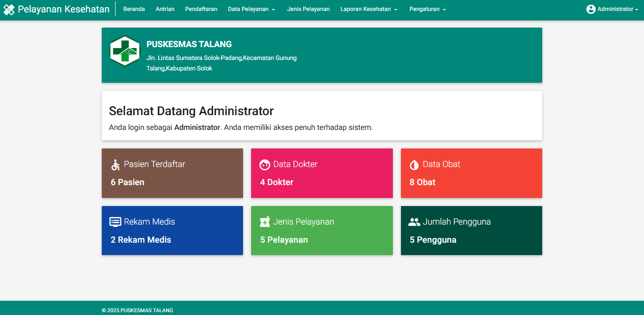644x315 pixels.
Task: Click the Puskesmas hexagon green cross logo
Action: click(x=125, y=51)
